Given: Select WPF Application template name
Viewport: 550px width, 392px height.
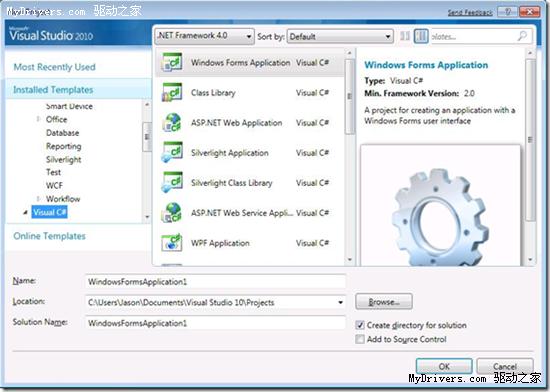Looking at the screenshot, I should click(x=220, y=243).
